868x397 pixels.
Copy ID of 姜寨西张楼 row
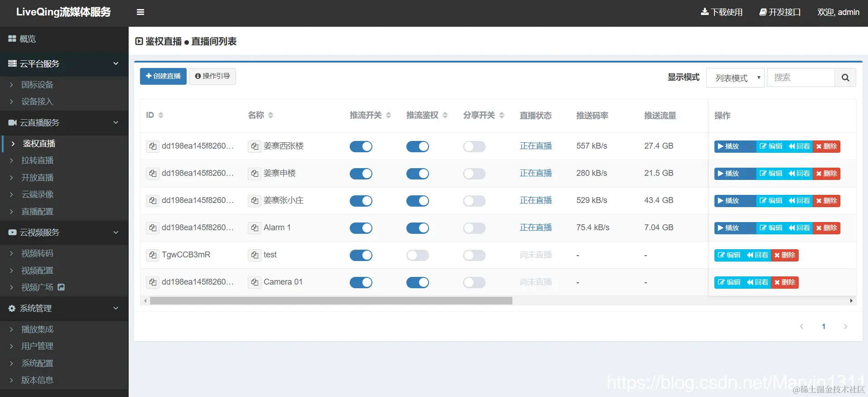pyautogui.click(x=153, y=146)
